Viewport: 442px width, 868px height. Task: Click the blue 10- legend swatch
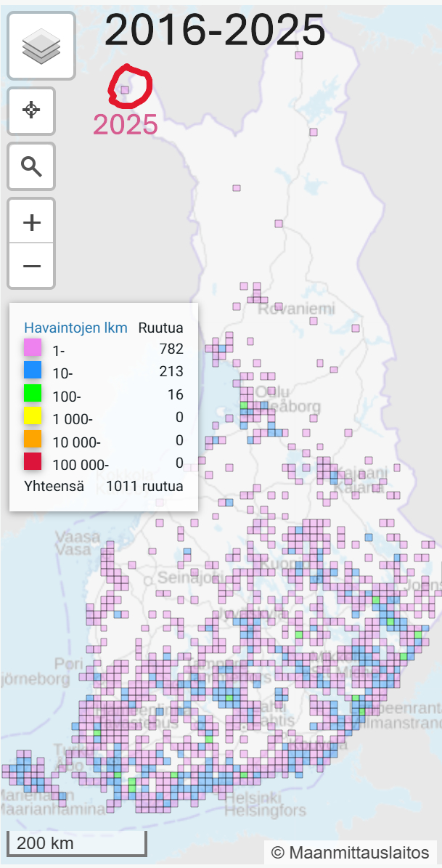(x=33, y=372)
